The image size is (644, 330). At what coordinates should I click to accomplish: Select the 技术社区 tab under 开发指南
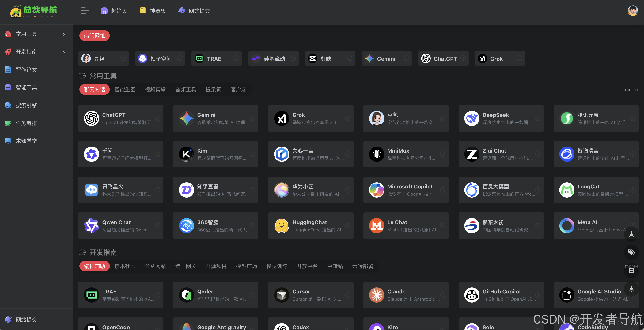click(125, 266)
